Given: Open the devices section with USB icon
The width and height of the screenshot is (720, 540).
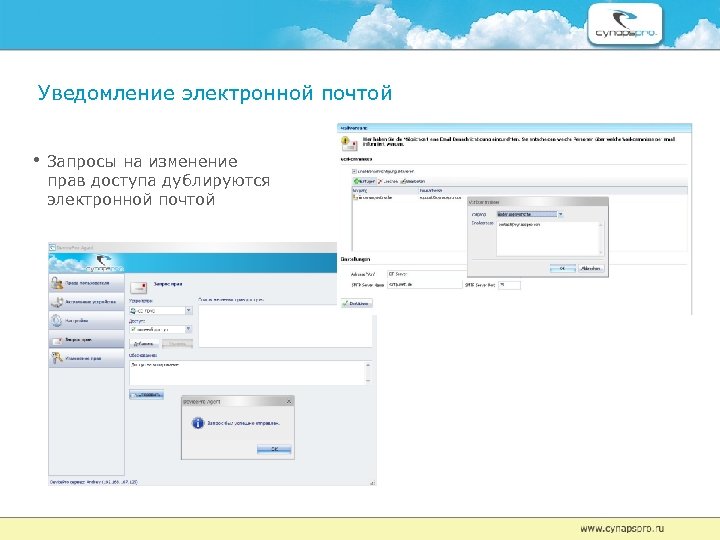Looking at the screenshot, I should click(86, 302).
